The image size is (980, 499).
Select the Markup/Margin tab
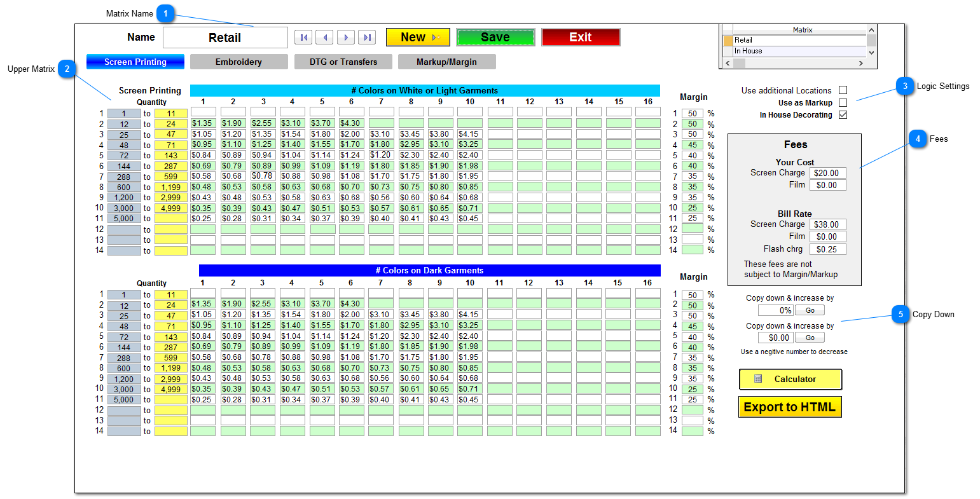446,62
